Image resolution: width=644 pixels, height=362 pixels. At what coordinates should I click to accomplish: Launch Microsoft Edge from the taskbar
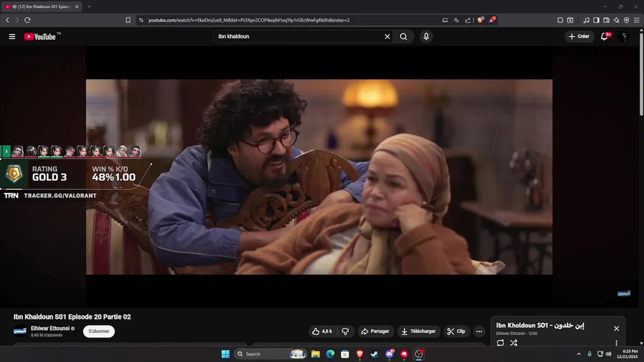[x=330, y=354]
